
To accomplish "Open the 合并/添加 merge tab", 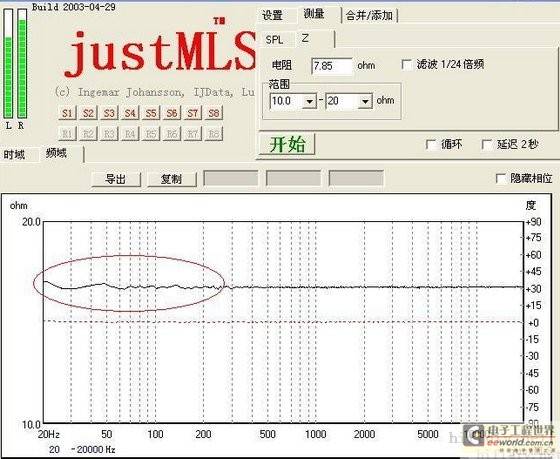I will tap(369, 15).
